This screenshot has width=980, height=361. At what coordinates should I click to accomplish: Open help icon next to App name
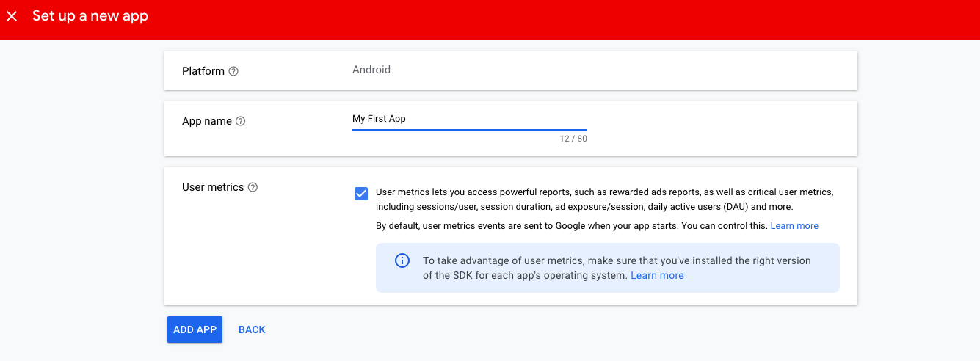point(240,121)
